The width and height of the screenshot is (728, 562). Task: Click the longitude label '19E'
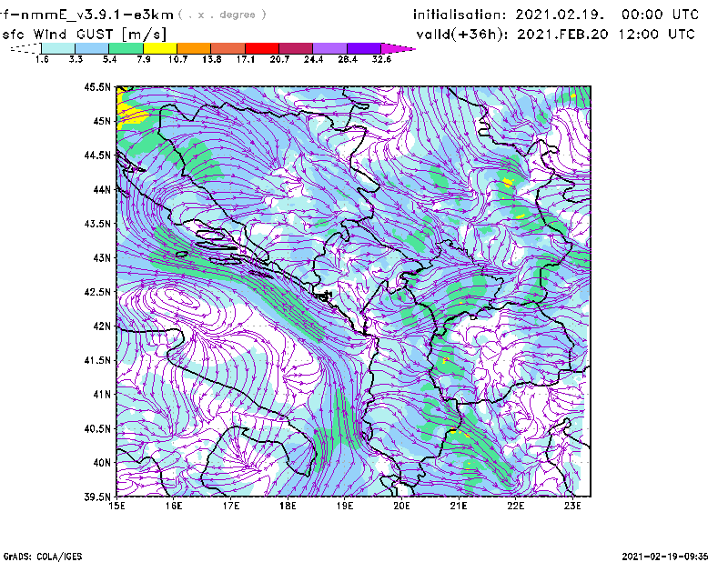[x=345, y=506]
